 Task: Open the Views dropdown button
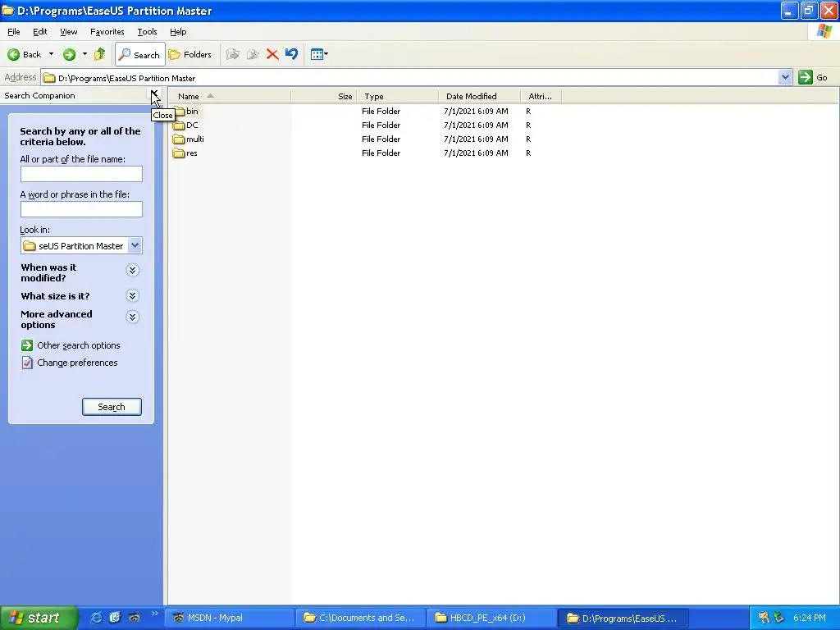[x=319, y=54]
